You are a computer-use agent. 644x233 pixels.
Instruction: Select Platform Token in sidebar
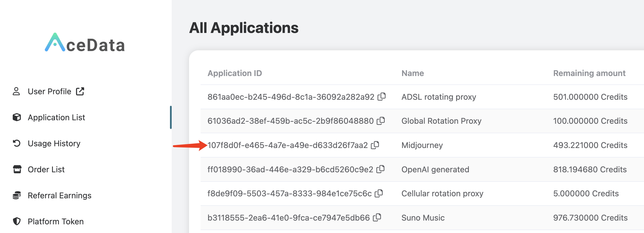(56, 221)
